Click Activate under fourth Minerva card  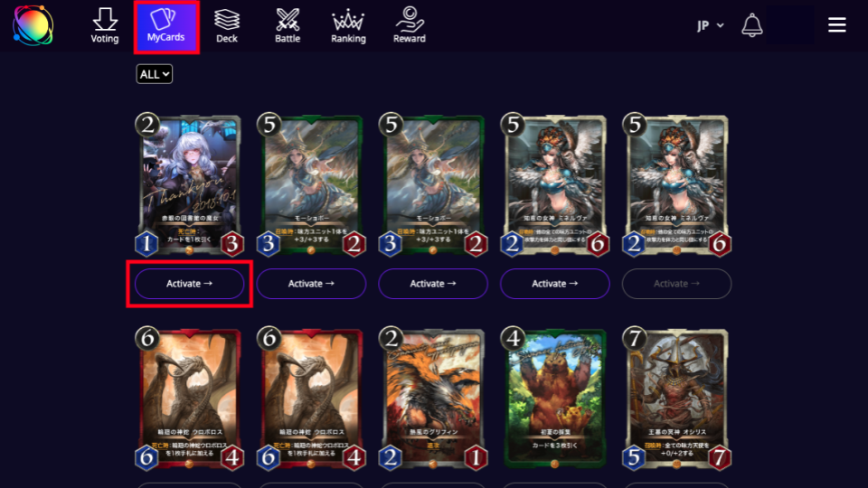[554, 283]
